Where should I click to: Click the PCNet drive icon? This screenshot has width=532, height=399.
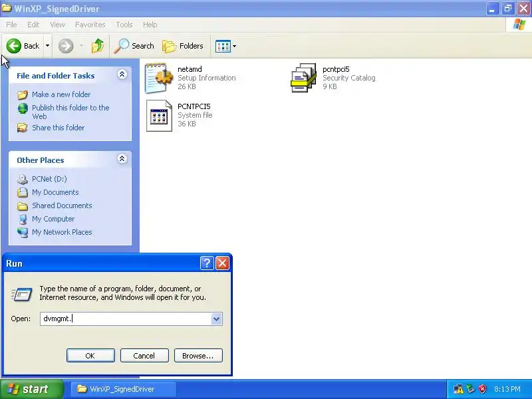click(23, 179)
